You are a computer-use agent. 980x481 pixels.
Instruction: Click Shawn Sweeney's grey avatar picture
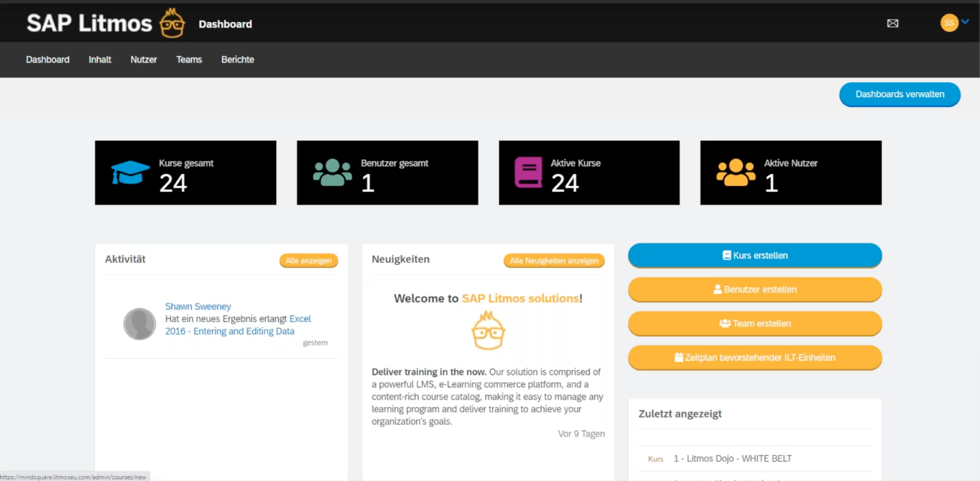(139, 324)
